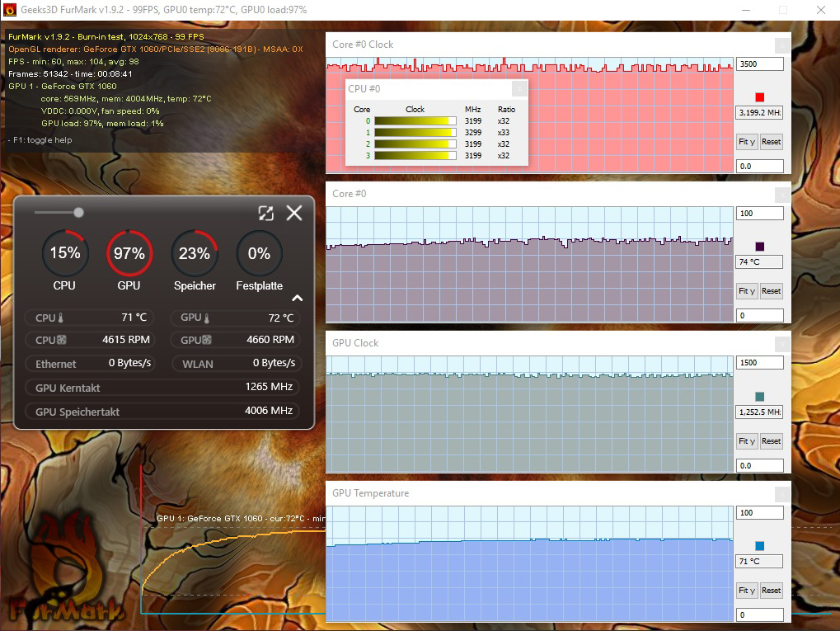Click the GPU fan icon
Screen dimensions: 840x631
point(207,340)
